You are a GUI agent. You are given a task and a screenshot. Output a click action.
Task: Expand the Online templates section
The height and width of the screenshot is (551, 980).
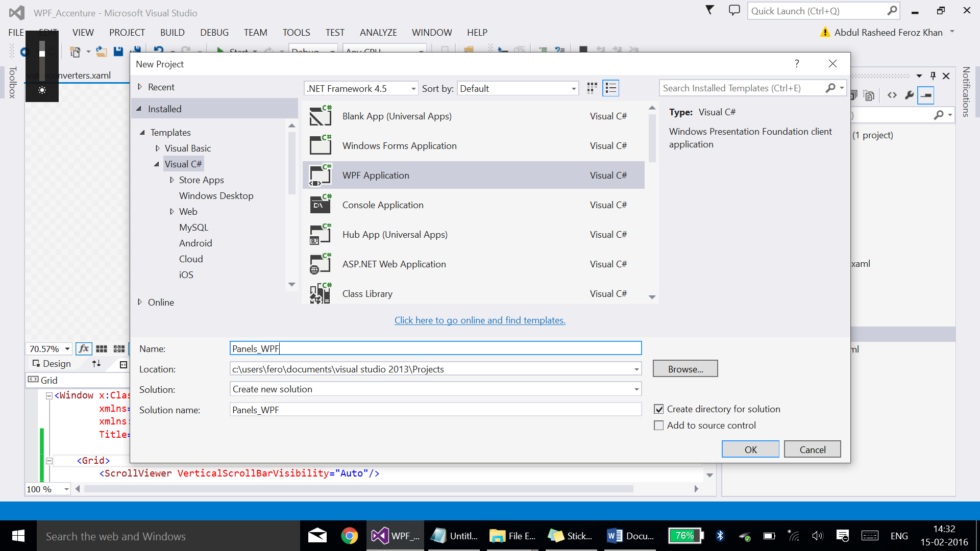pyautogui.click(x=140, y=302)
